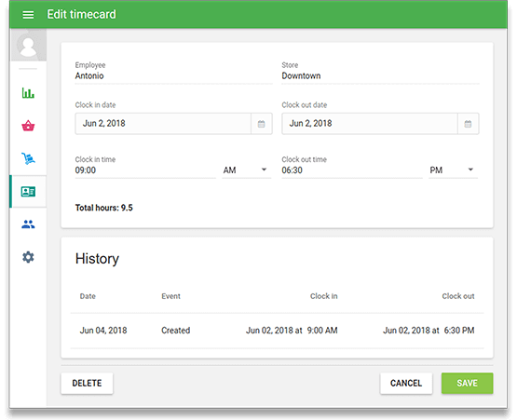Click the green SAVE button
517x420 pixels.
click(468, 383)
